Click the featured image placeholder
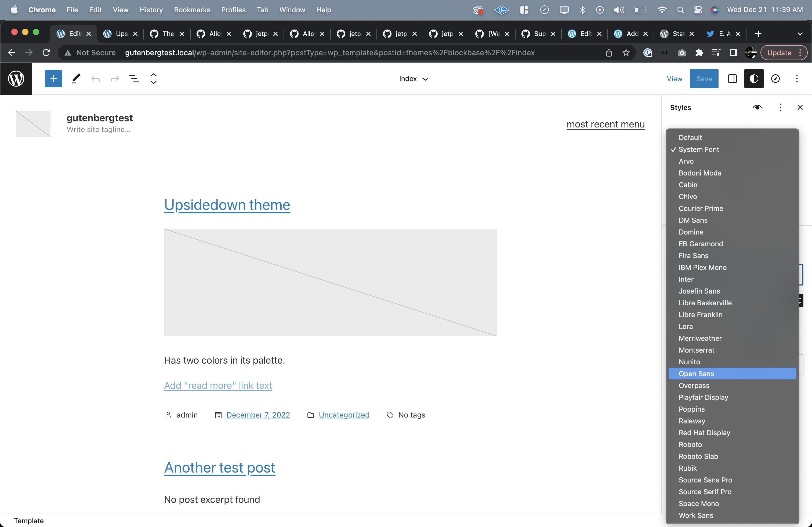 click(x=330, y=282)
